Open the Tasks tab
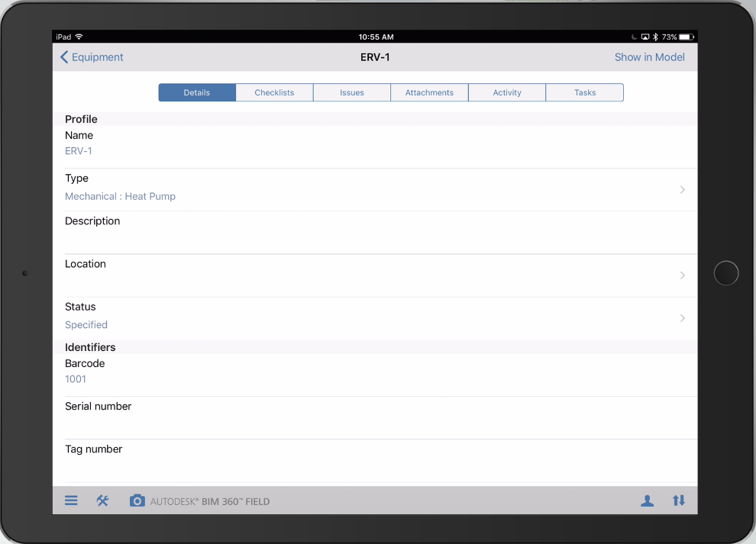756x544 pixels. (584, 92)
